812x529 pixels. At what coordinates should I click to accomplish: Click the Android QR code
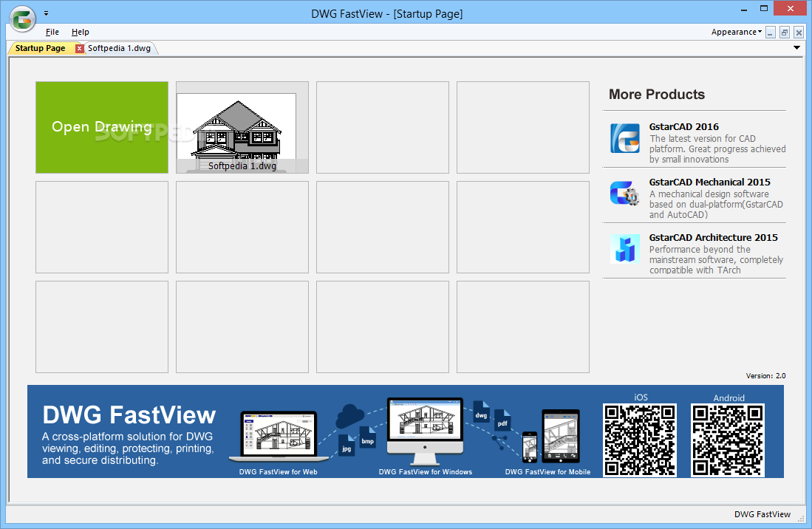[728, 440]
